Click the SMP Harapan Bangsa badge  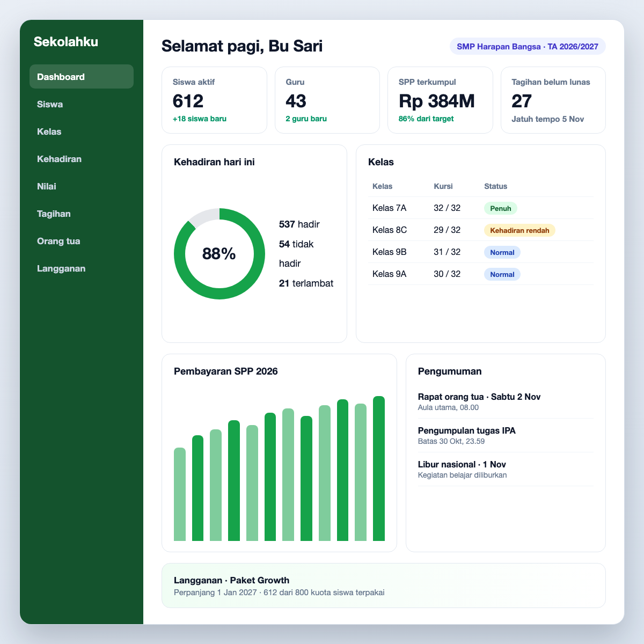coord(528,47)
